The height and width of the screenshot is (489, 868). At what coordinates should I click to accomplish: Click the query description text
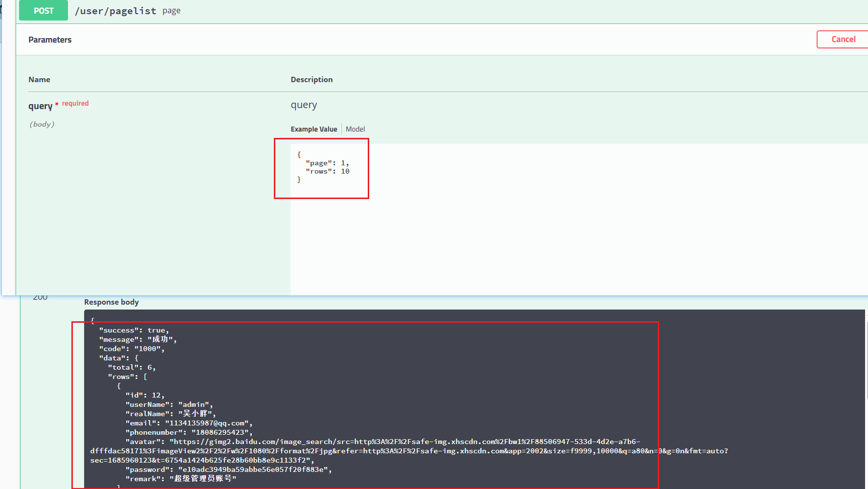coord(304,105)
